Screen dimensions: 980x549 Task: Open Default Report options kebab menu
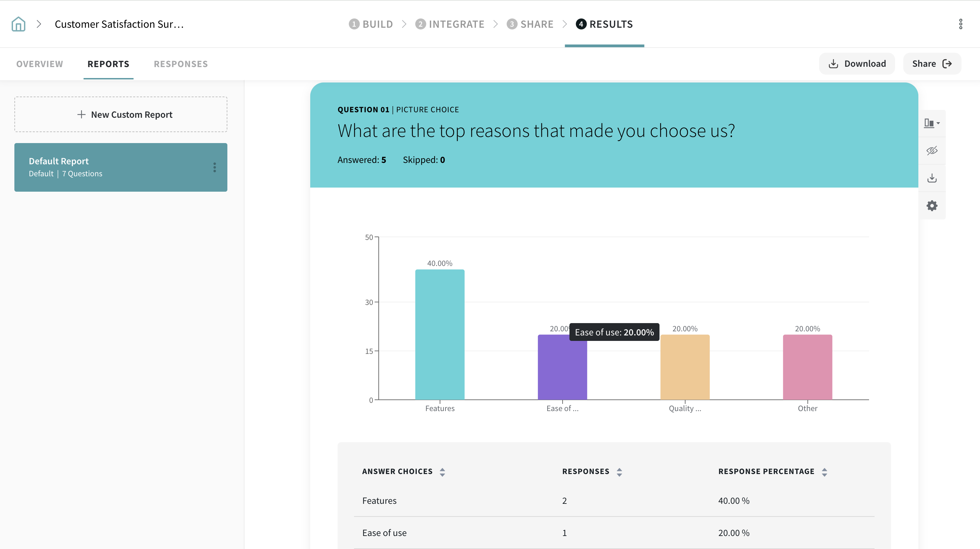click(215, 167)
